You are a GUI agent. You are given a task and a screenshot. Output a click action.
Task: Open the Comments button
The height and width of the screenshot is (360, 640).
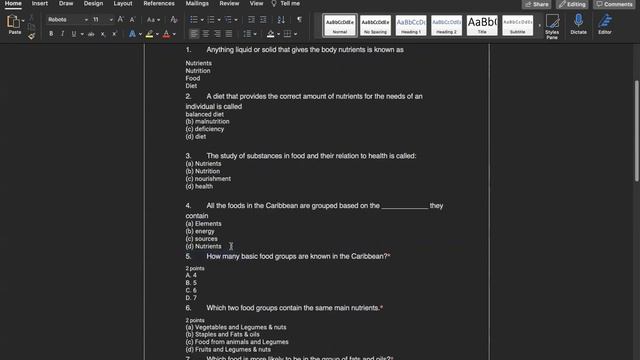[614, 4]
